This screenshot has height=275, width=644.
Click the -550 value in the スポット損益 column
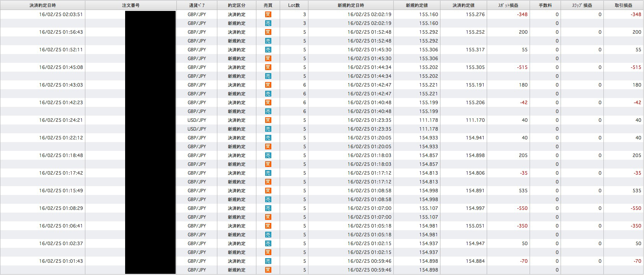[x=522, y=208]
